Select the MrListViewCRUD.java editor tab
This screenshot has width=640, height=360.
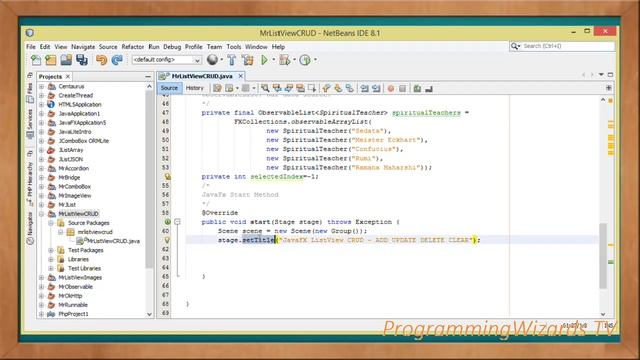point(201,76)
